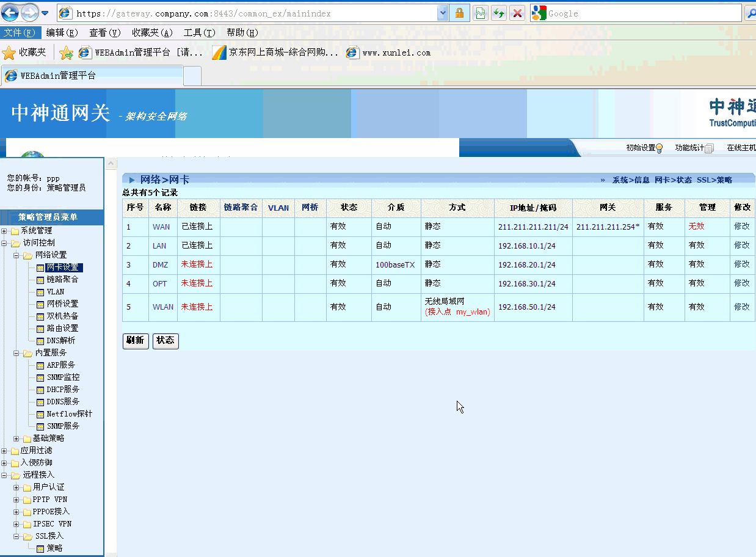The width and height of the screenshot is (756, 557).
Task: Collapse the 内置服务 tree folder
Action: (x=16, y=353)
